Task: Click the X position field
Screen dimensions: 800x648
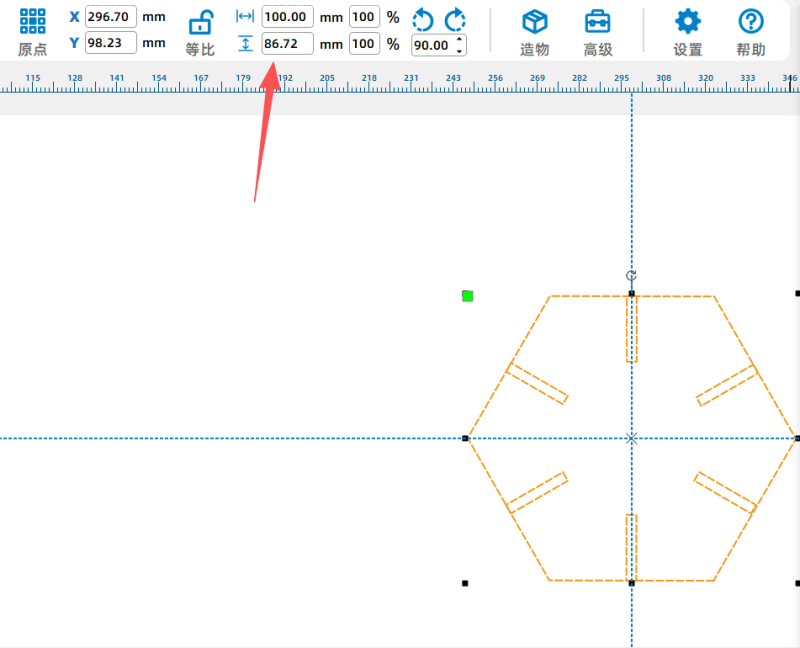Action: (x=111, y=17)
